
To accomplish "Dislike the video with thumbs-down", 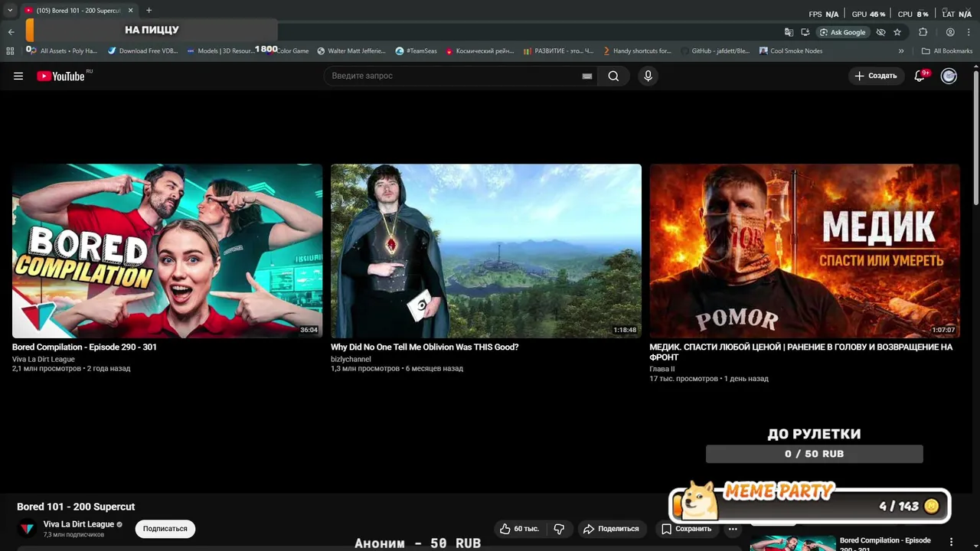I will point(559,529).
